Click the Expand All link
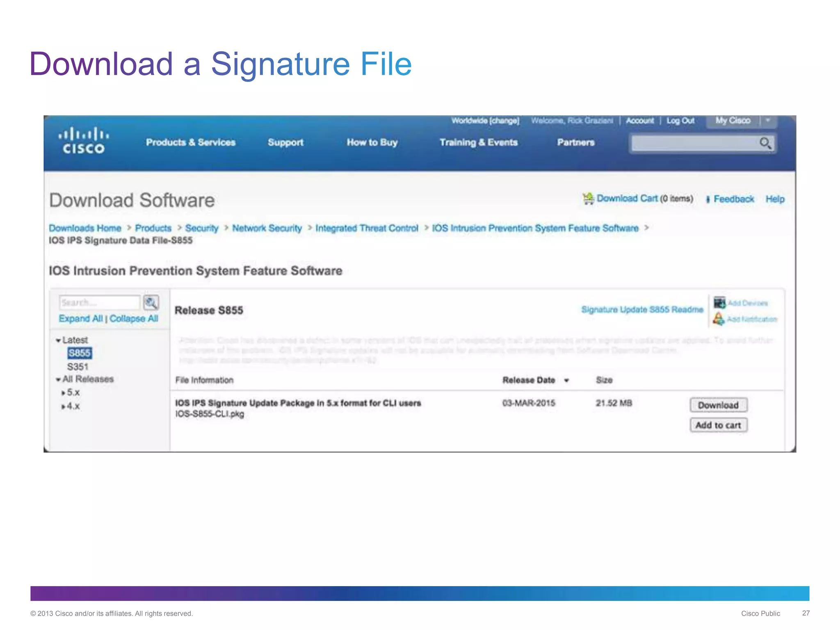840x630 pixels. 80,319
